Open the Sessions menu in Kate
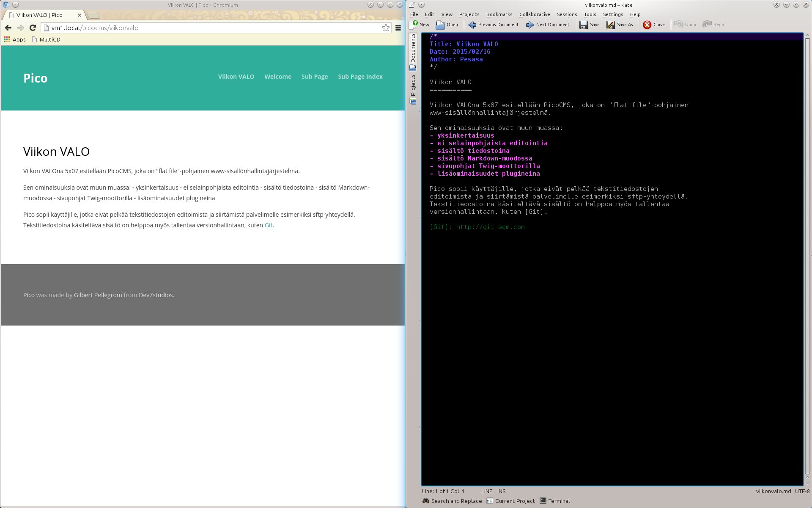The width and height of the screenshot is (812, 508). [x=567, y=14]
